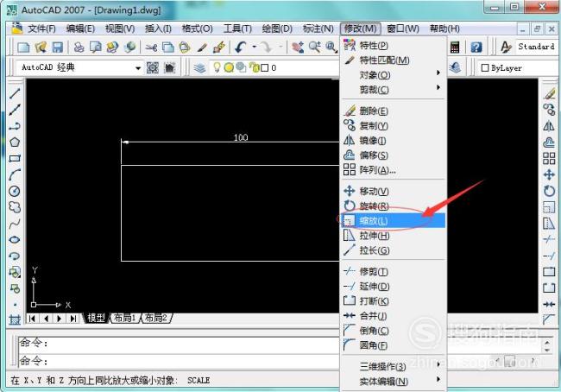
Task: Click the Pan realtime icon
Action: [298, 47]
